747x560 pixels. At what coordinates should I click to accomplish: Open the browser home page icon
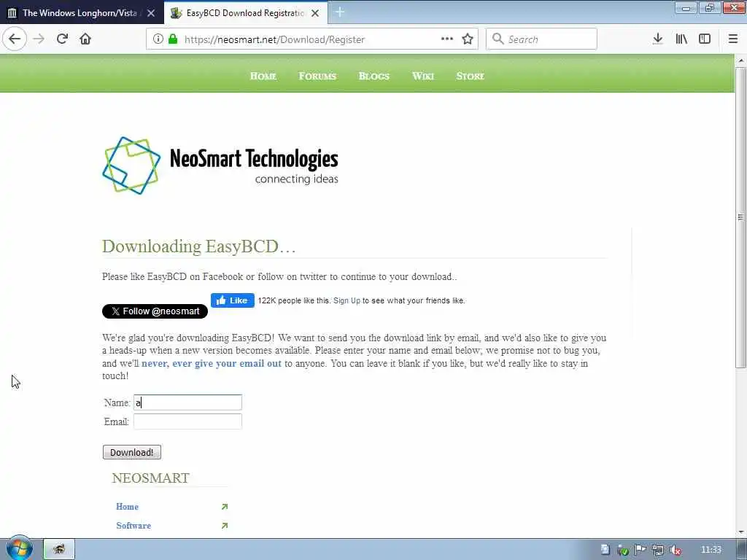(x=85, y=39)
